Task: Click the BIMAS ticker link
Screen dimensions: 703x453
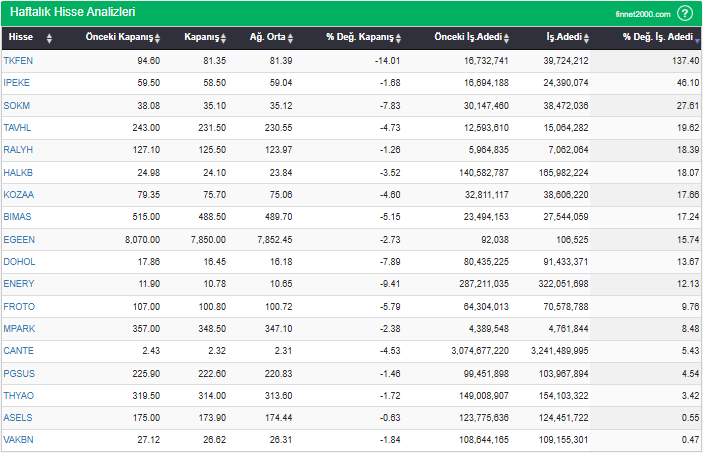Action: pyautogui.click(x=18, y=217)
